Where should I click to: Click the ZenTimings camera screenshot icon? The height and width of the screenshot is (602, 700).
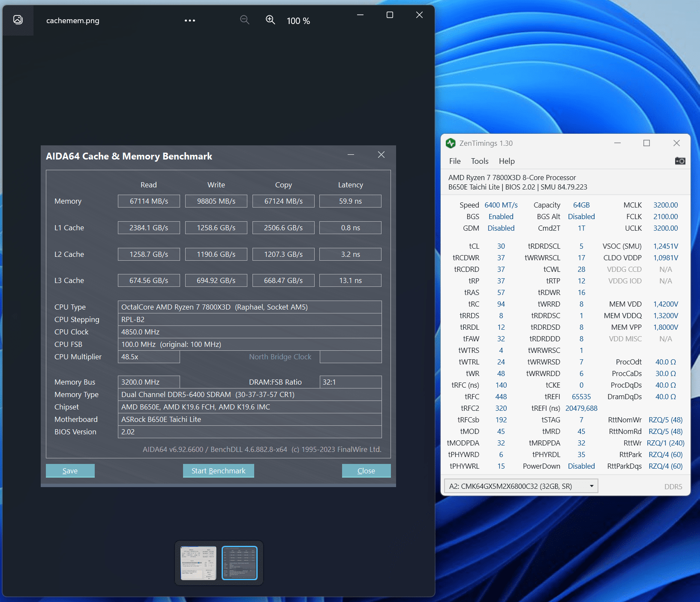click(680, 161)
